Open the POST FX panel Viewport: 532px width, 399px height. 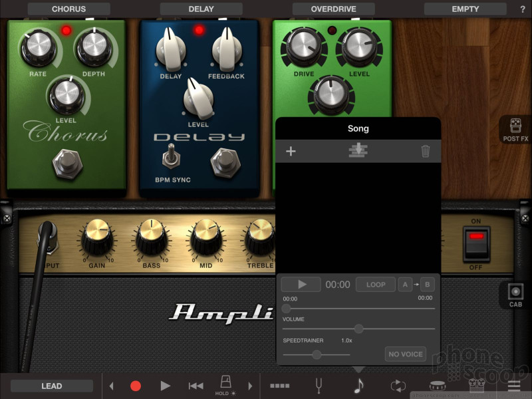pyautogui.click(x=515, y=130)
